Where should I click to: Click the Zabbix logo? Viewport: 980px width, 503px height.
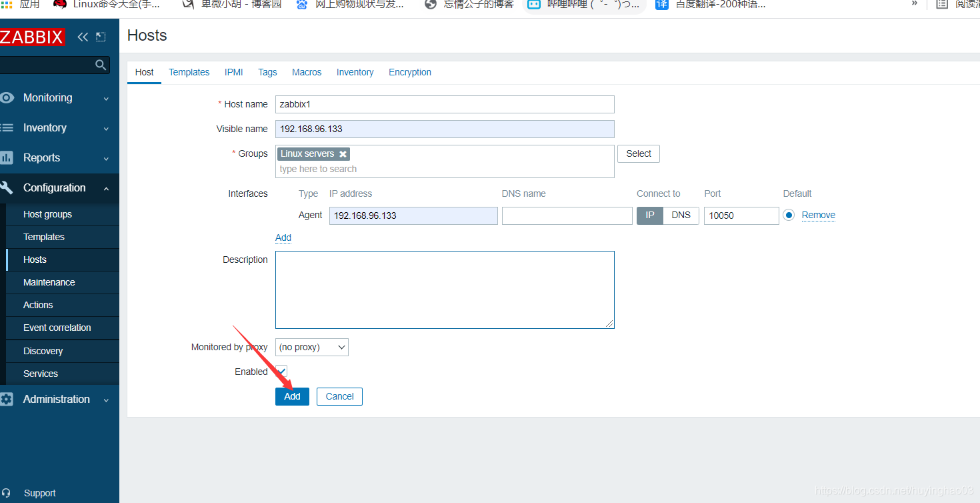point(32,37)
